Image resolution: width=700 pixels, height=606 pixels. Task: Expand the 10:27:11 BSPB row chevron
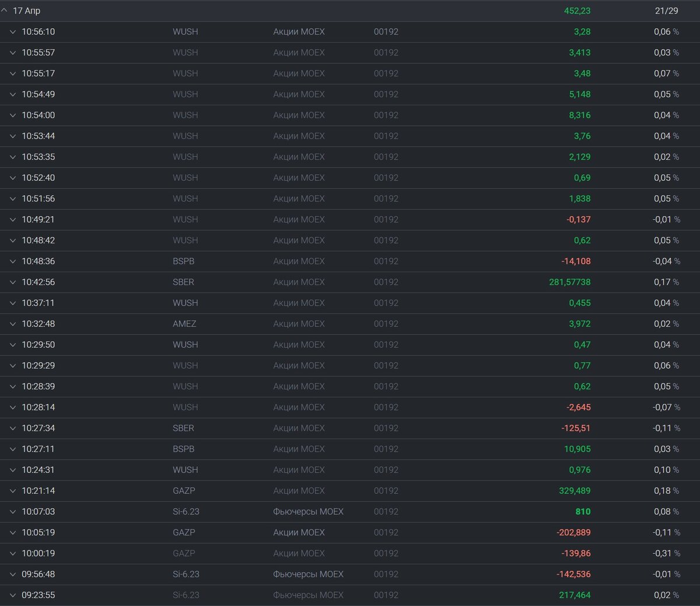(13, 449)
